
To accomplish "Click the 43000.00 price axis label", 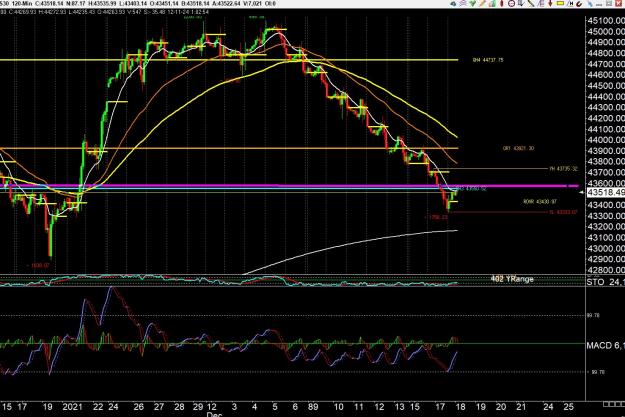I will (606, 248).
